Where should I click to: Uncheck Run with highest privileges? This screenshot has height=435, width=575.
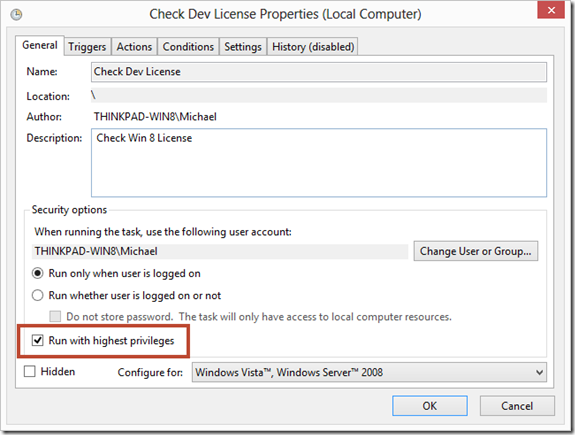pos(37,340)
